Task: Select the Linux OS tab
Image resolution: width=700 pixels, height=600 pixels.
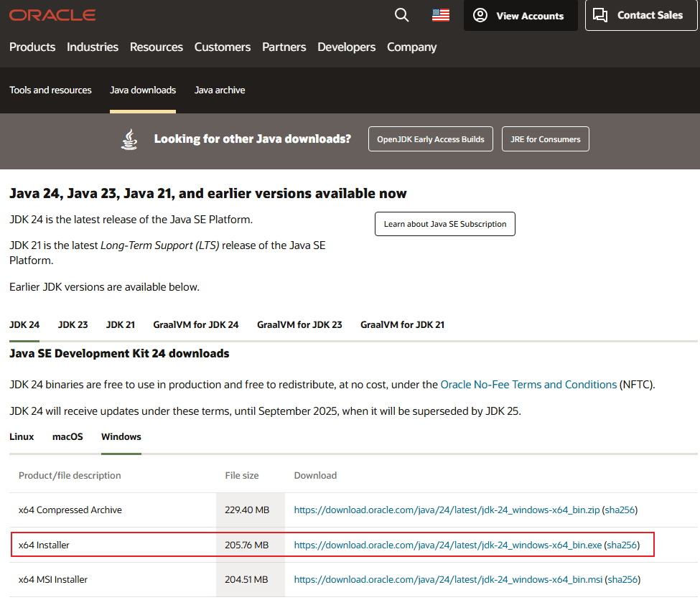Action: [x=22, y=436]
